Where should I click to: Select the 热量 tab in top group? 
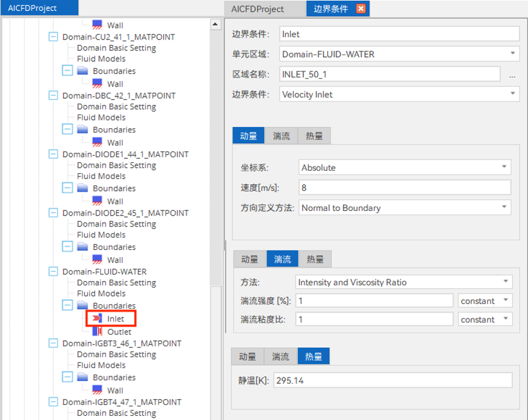314,135
